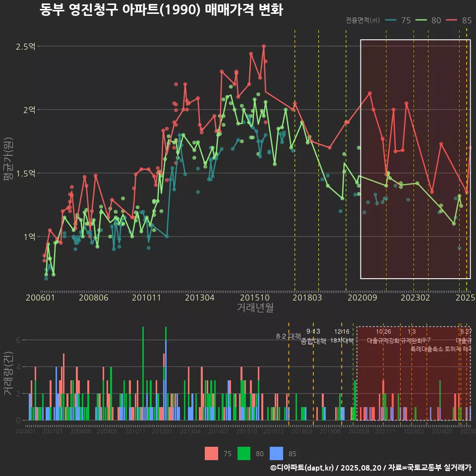Click the blue 85 swatch in the bottom legend

click(276, 454)
